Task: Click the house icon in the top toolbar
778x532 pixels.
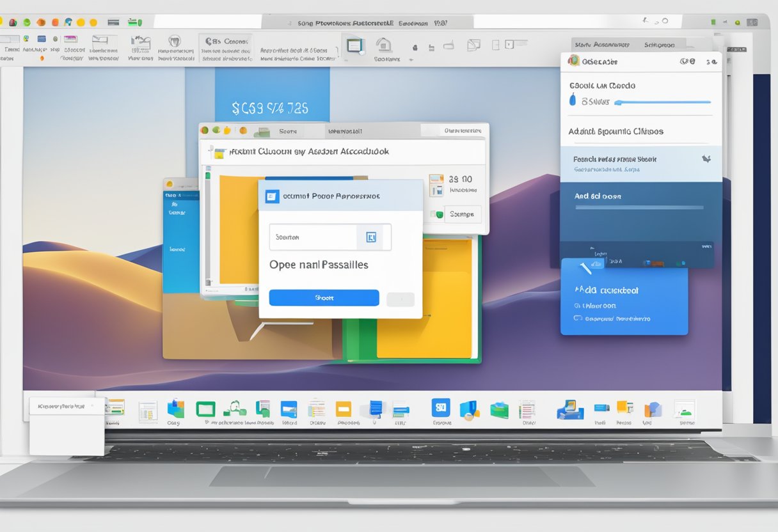Action: click(x=383, y=45)
